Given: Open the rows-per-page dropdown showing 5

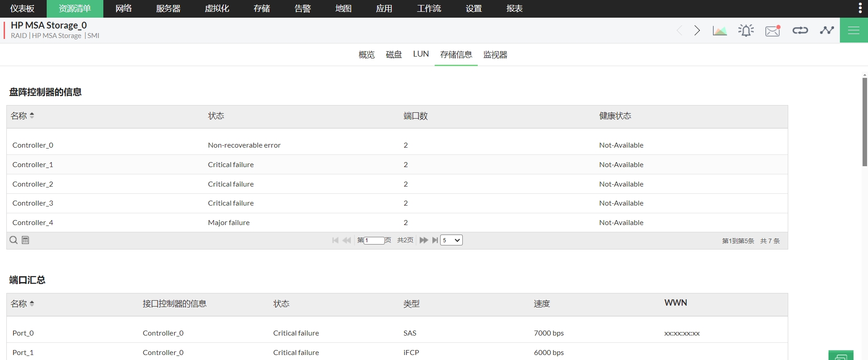Looking at the screenshot, I should [451, 240].
